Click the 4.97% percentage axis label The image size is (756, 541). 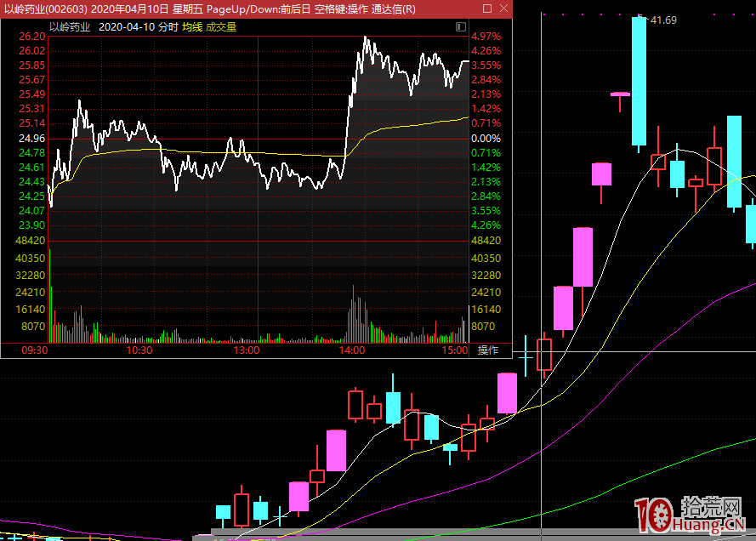[486, 37]
